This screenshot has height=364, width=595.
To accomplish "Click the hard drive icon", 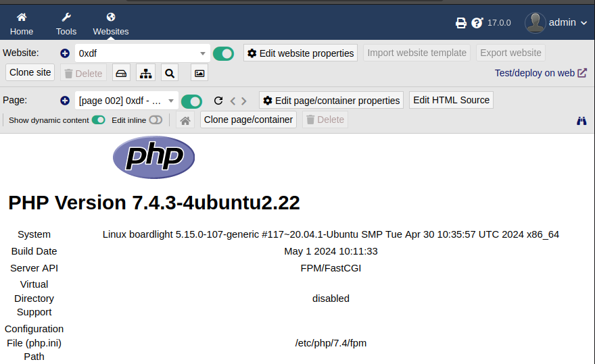I will click(121, 73).
